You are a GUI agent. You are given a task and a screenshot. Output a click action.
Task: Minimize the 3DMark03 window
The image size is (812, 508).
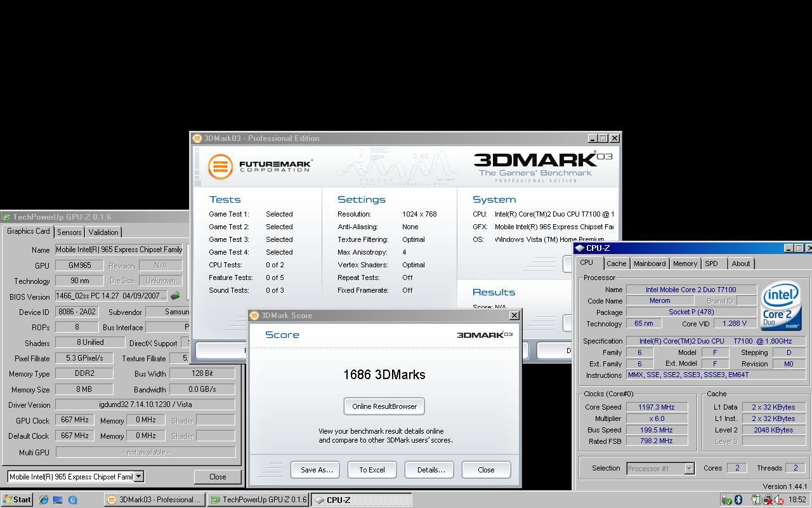pyautogui.click(x=593, y=138)
